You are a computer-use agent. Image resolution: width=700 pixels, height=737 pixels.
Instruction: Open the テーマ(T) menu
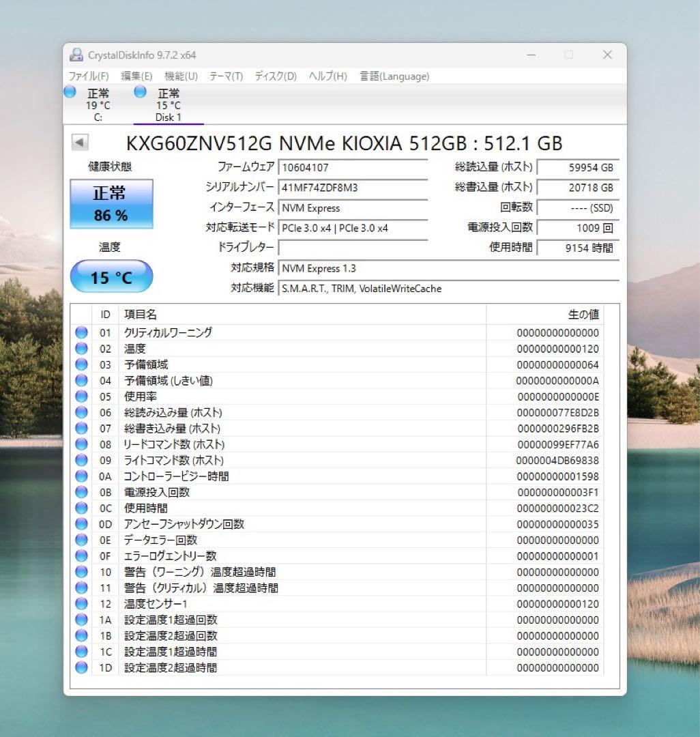226,76
